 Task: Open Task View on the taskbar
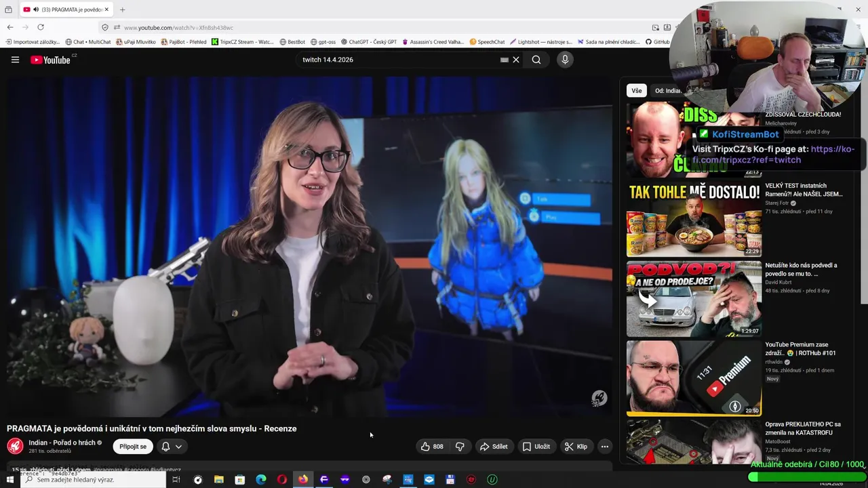(176, 480)
